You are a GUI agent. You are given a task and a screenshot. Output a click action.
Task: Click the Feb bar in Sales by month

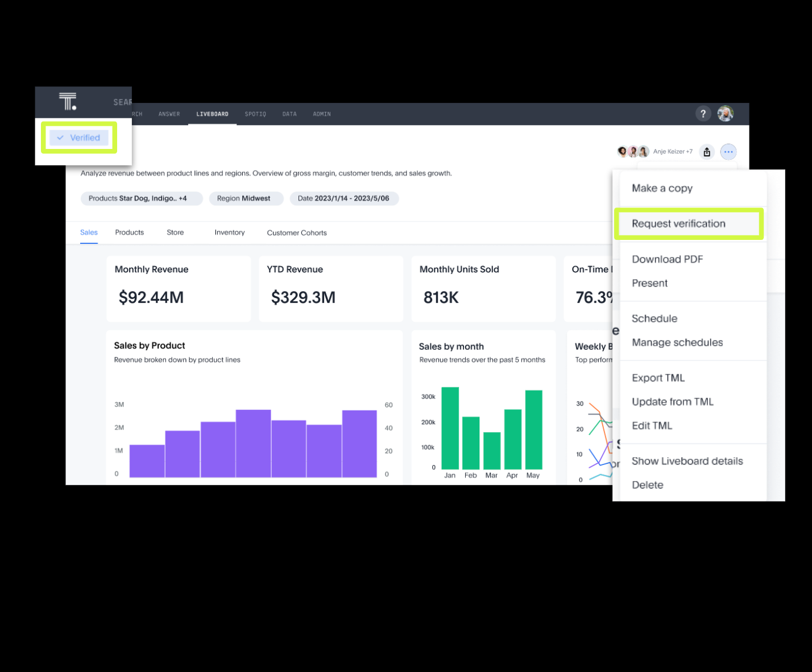pos(471,443)
